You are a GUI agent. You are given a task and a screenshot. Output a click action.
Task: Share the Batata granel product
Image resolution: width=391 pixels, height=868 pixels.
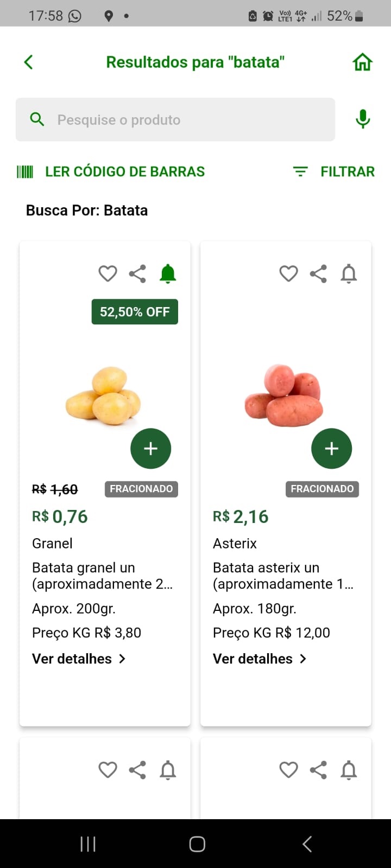tap(137, 274)
